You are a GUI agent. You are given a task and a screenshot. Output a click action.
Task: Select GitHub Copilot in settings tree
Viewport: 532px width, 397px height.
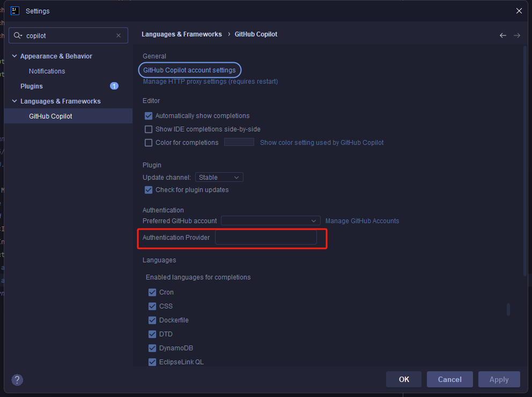tap(50, 116)
